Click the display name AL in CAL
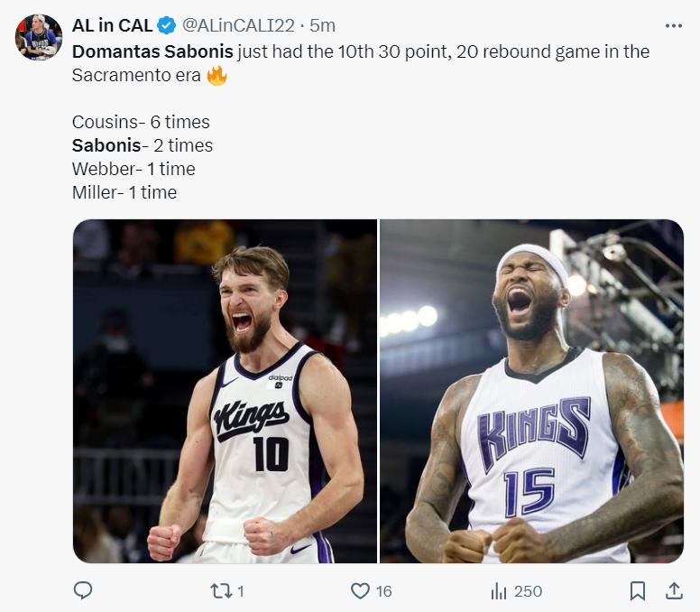Screen dimensions: 700x612 (x=112, y=26)
